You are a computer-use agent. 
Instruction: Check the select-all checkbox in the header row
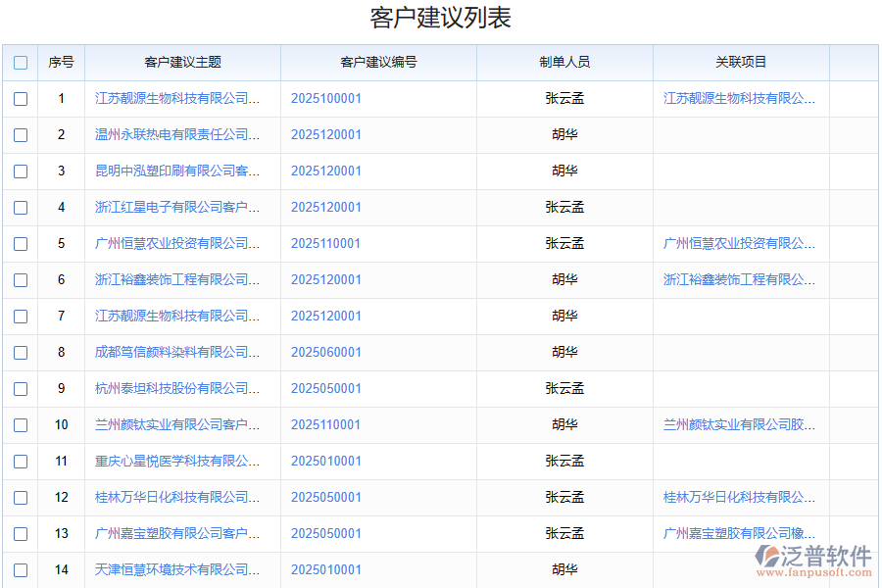click(x=20, y=62)
